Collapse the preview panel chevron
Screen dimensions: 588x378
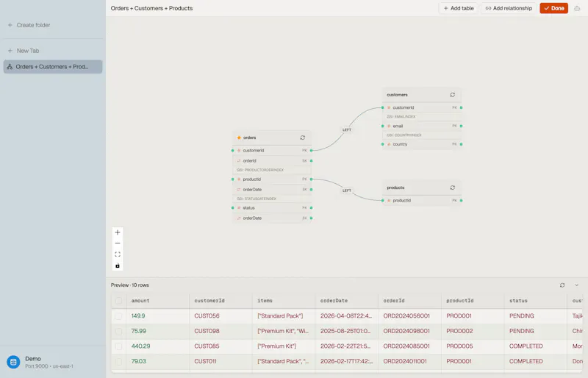point(576,285)
